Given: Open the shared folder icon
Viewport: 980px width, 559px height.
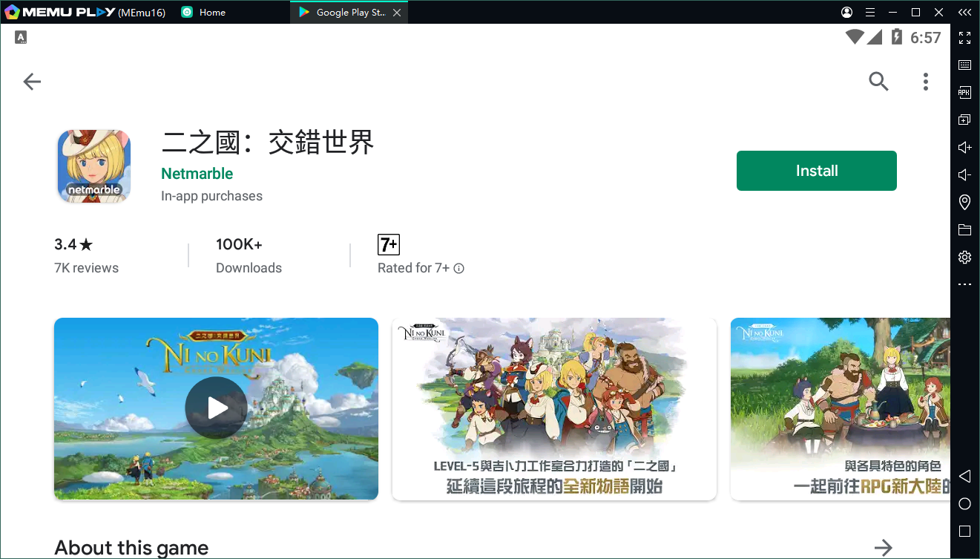Looking at the screenshot, I should pyautogui.click(x=964, y=229).
